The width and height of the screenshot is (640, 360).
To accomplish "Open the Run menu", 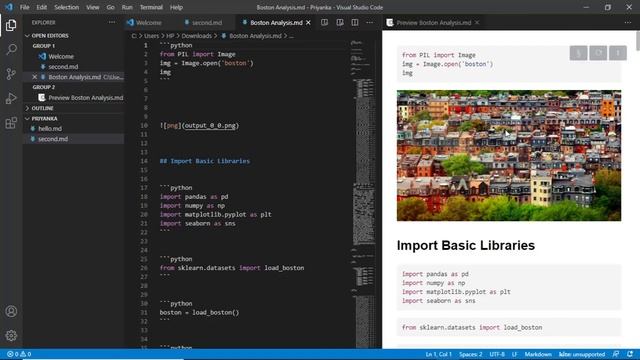I will click(127, 7).
